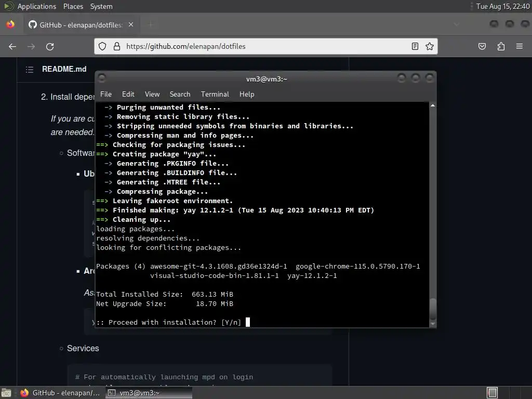Click the 'Total Installed Size: 663.13 MiB' line
Image resolution: width=532 pixels, height=399 pixels.
click(165, 295)
